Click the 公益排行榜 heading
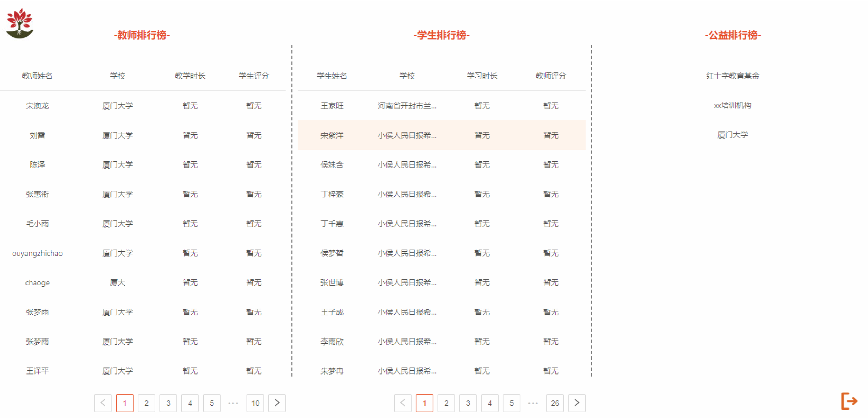 pos(733,35)
